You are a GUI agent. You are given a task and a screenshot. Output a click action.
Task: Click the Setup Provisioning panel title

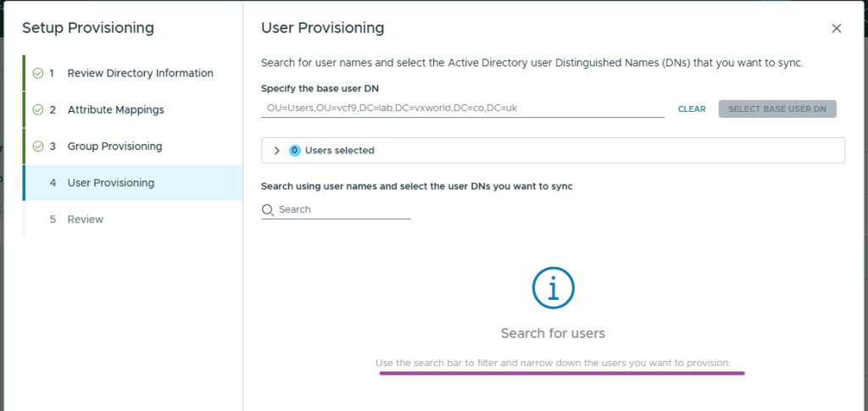point(88,28)
